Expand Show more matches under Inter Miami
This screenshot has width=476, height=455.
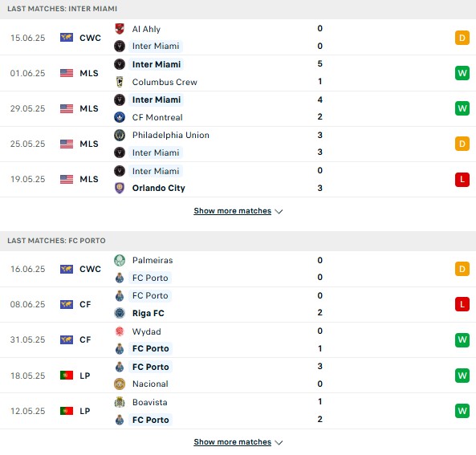(232, 211)
